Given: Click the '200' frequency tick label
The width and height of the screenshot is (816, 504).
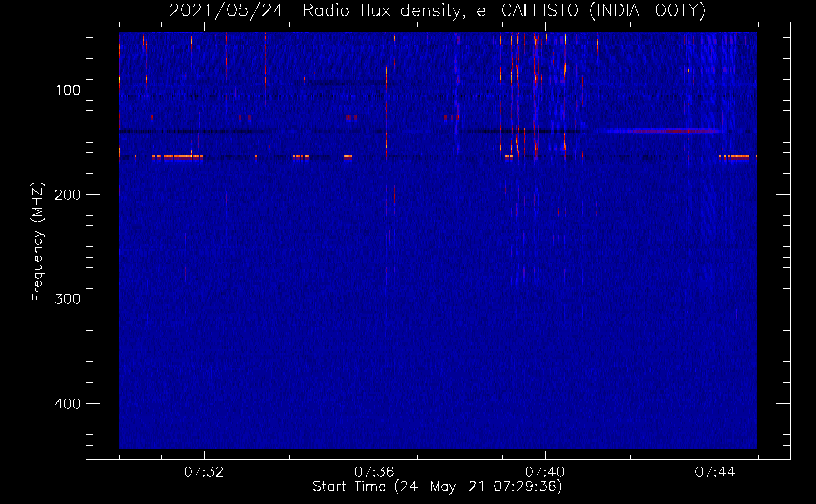Looking at the screenshot, I should pos(68,195).
